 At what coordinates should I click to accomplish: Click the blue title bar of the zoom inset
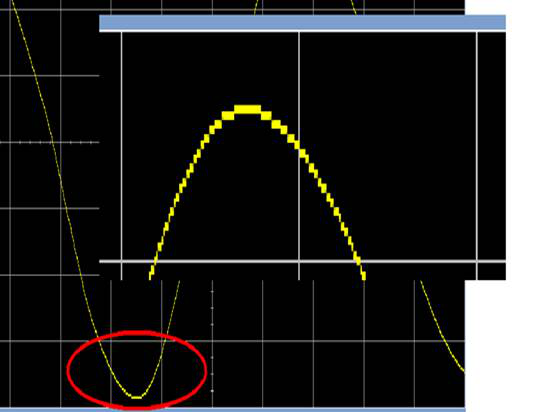click(302, 22)
